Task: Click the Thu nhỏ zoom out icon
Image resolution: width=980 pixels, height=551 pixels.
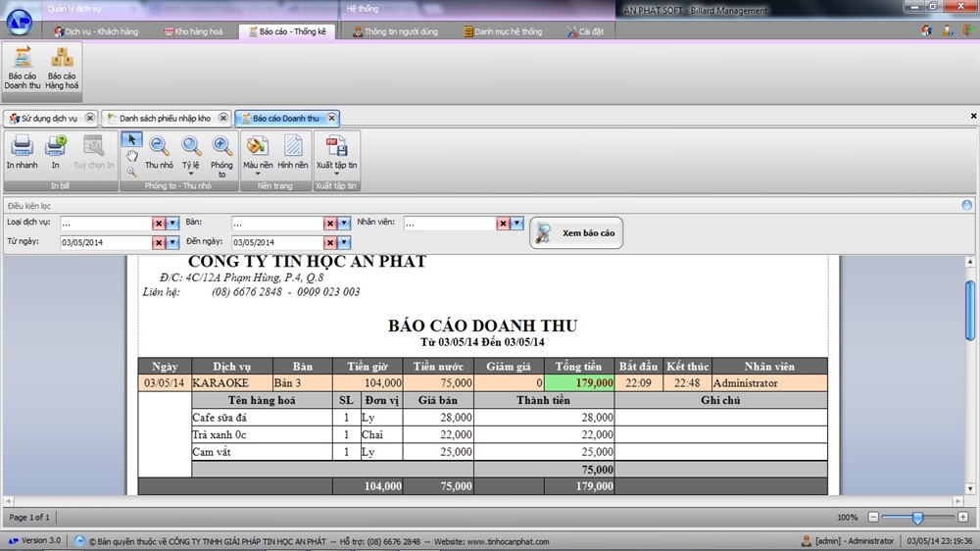Action: tap(159, 153)
